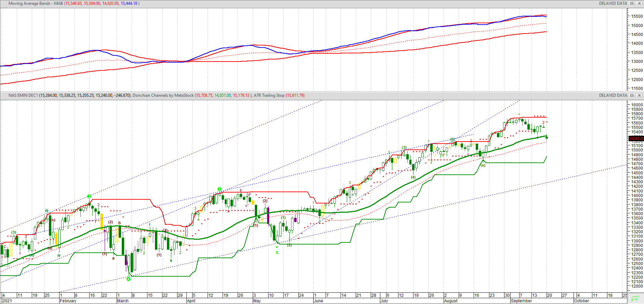Click the green circled 4 wave marker
Image resolution: width=644 pixels, height=304 pixels.
click(129, 279)
